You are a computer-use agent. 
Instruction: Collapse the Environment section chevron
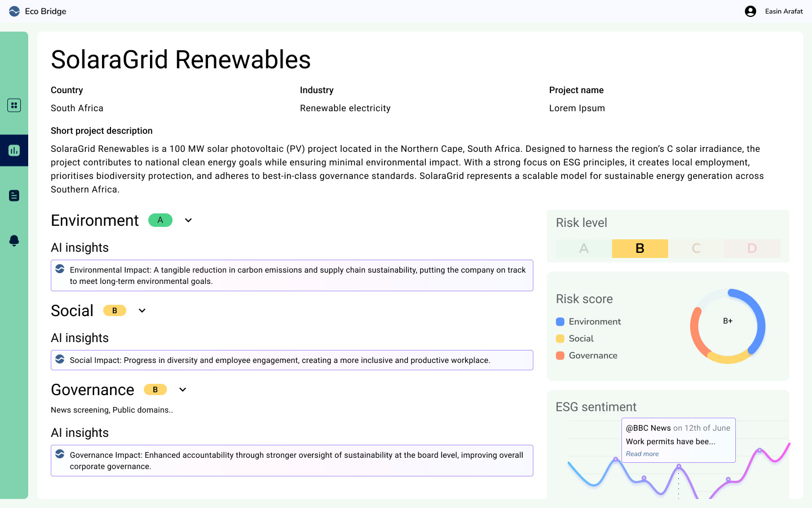[x=188, y=220]
